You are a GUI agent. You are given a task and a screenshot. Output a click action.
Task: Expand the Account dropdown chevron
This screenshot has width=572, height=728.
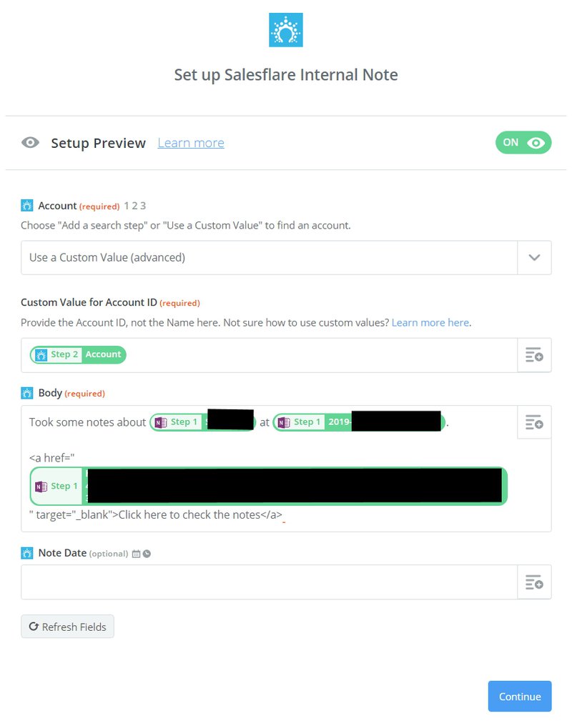click(x=534, y=257)
